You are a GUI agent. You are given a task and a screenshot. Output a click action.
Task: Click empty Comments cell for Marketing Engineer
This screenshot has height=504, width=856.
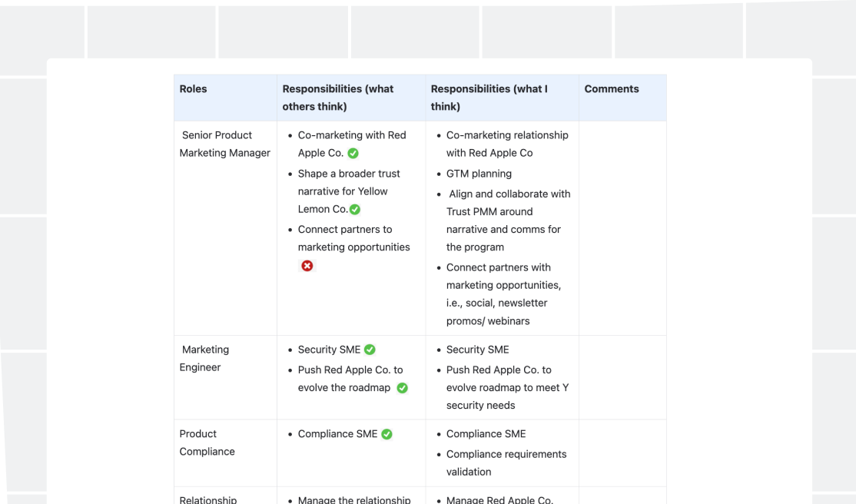click(623, 377)
